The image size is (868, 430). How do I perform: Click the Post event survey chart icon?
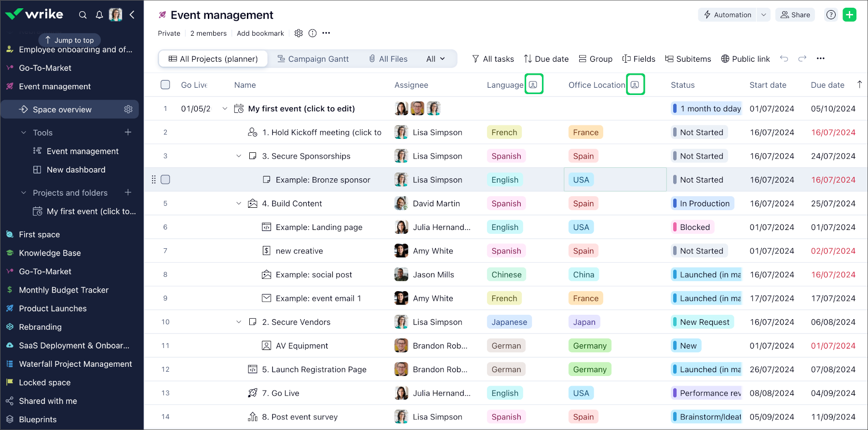coord(253,417)
